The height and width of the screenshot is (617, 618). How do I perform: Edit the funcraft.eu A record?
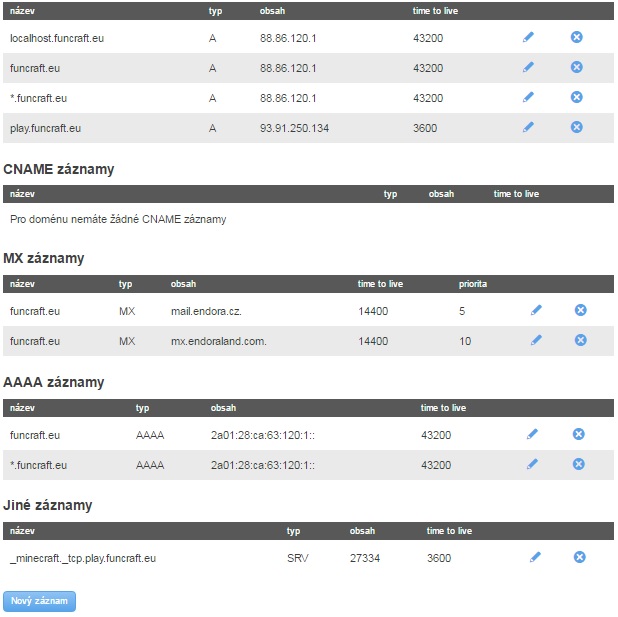point(528,67)
